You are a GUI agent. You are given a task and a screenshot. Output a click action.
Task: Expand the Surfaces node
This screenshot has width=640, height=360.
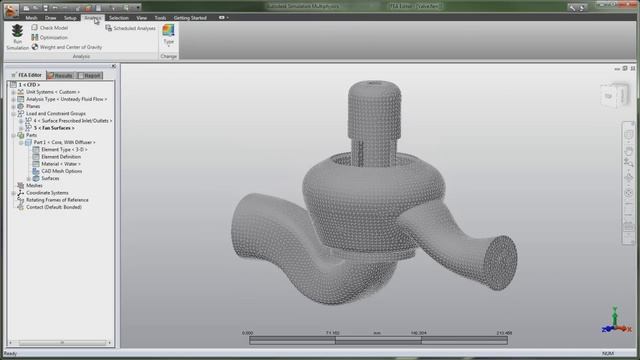coord(29,179)
